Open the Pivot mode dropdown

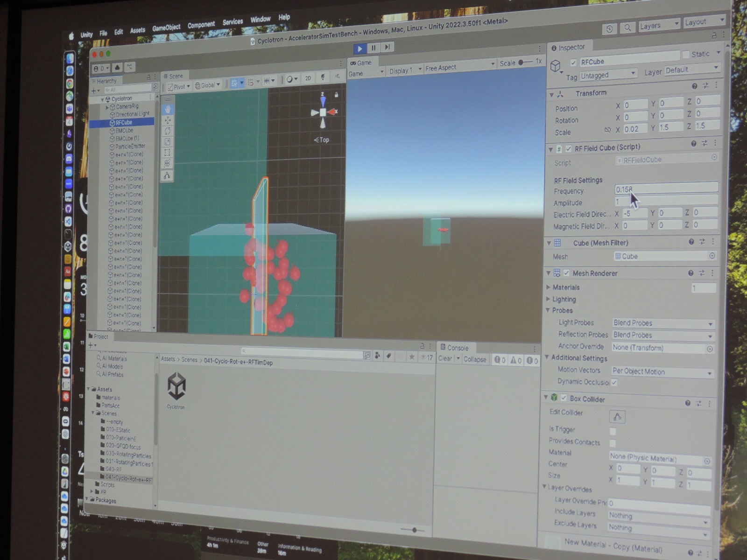[179, 87]
